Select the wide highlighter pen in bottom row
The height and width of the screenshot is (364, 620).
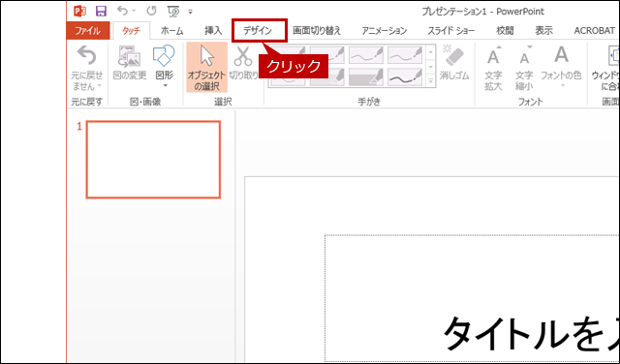click(x=366, y=76)
